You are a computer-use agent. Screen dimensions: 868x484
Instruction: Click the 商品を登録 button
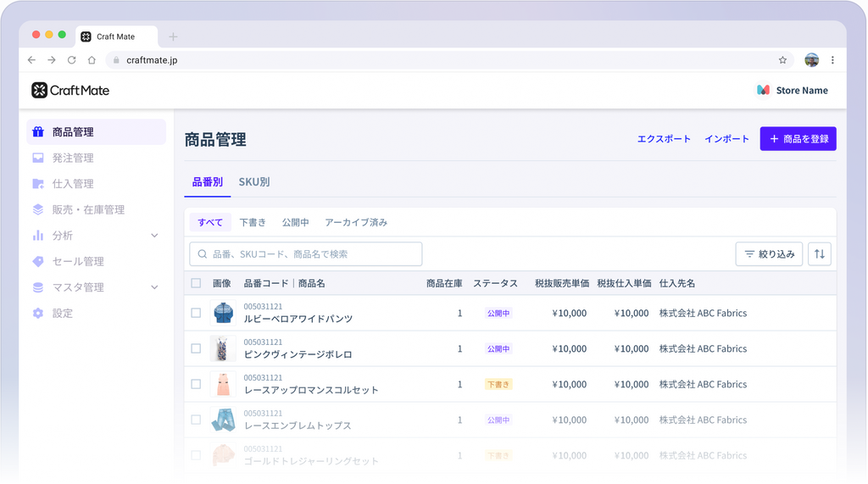(798, 139)
